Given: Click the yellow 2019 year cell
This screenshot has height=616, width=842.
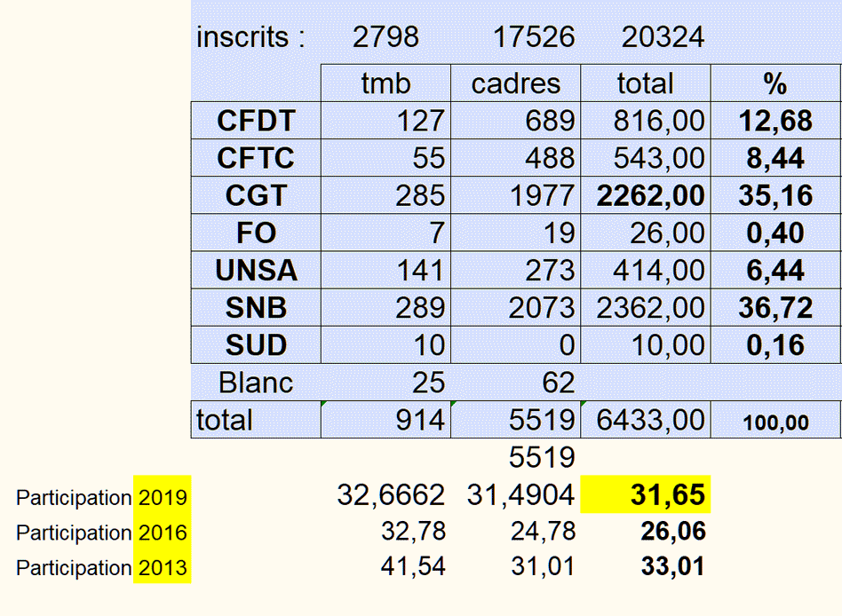Looking at the screenshot, I should (163, 497).
